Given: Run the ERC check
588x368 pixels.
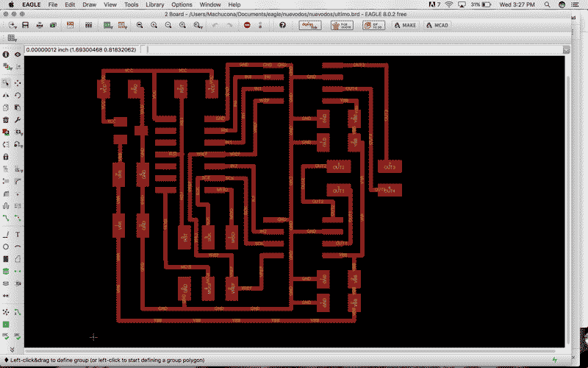Looking at the screenshot, I should click(6, 336).
